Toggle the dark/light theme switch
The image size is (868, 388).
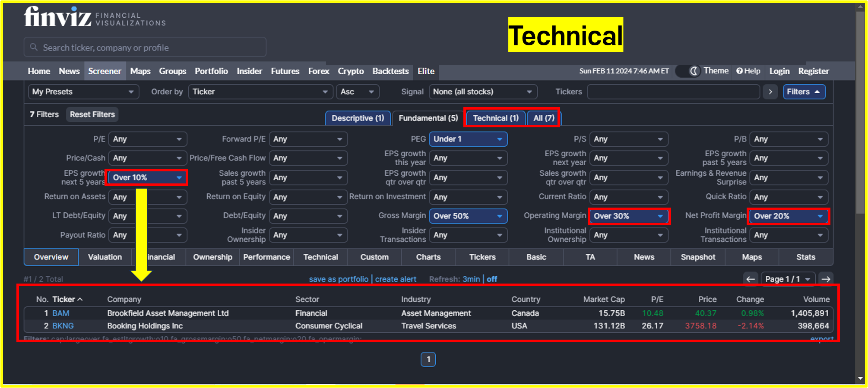[x=687, y=71]
